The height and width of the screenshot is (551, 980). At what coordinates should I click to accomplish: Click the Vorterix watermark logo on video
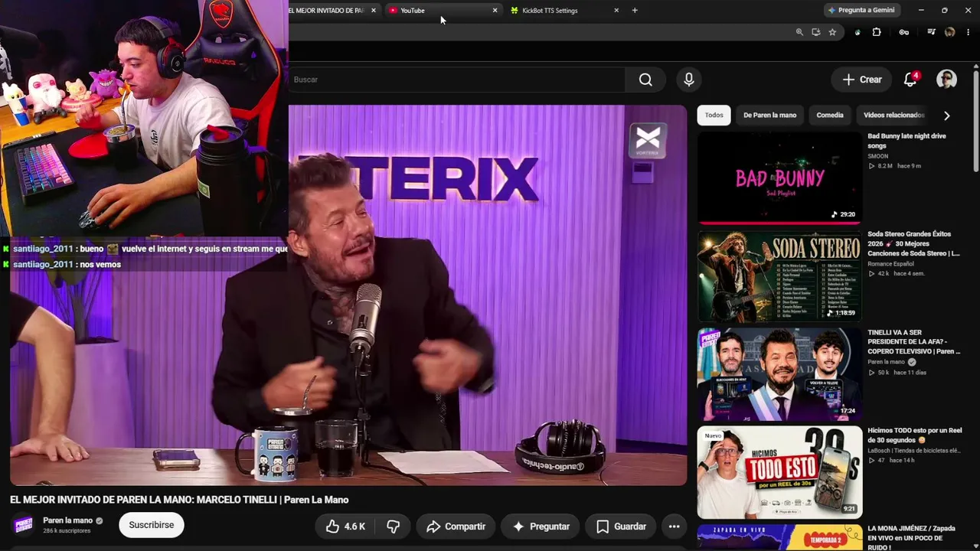coord(648,141)
